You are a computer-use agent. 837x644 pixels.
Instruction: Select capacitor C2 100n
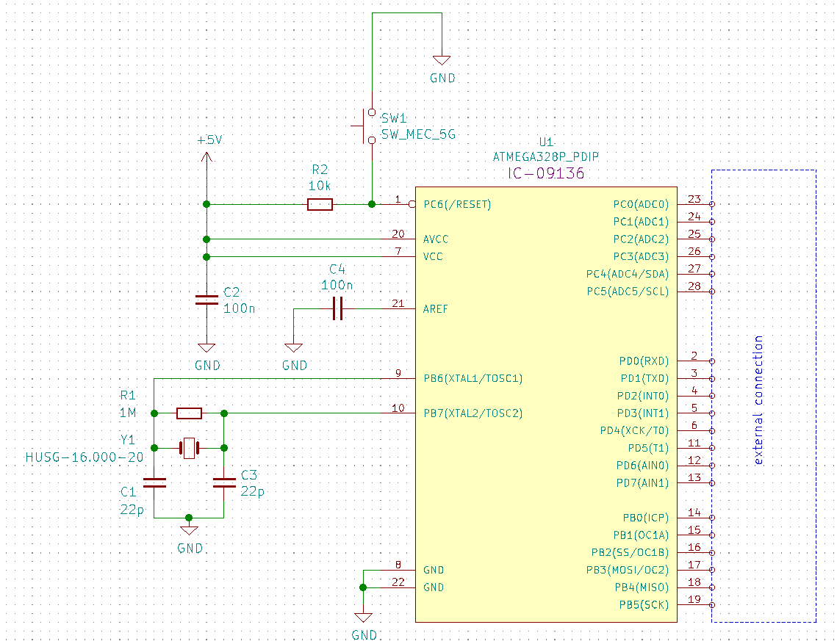206,300
